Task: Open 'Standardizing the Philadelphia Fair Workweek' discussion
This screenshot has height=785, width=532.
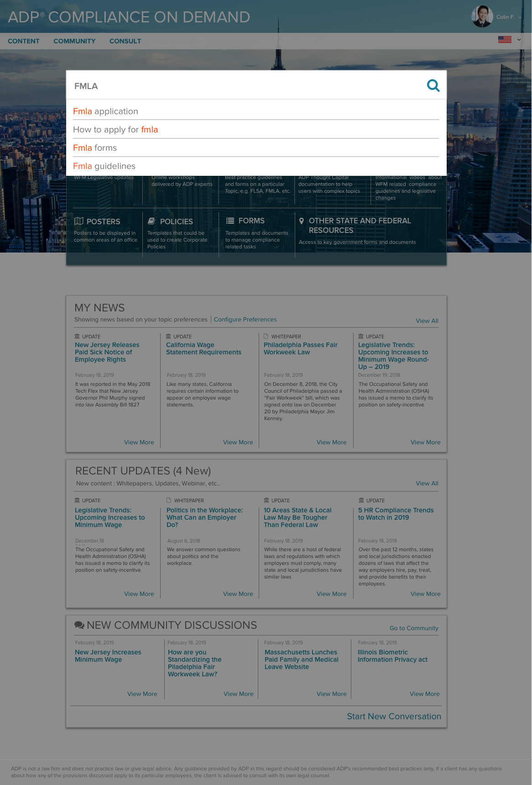Action: (195, 664)
